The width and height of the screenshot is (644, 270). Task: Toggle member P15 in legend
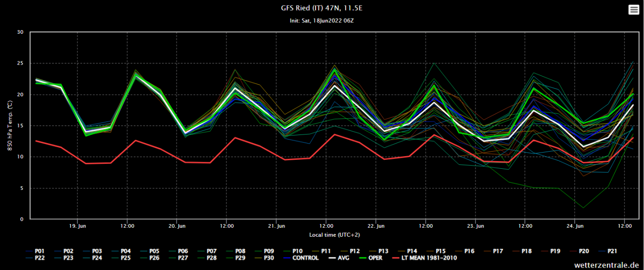441,251
